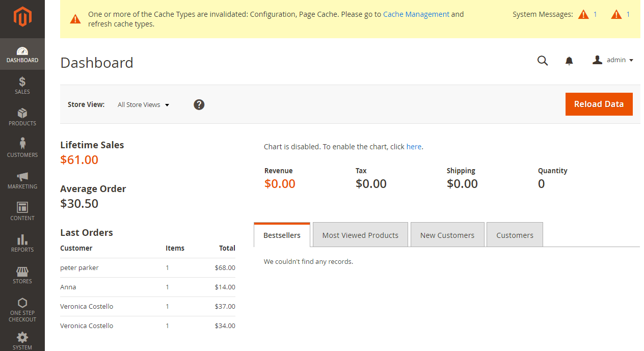Expand the admin account dropdown

click(613, 60)
